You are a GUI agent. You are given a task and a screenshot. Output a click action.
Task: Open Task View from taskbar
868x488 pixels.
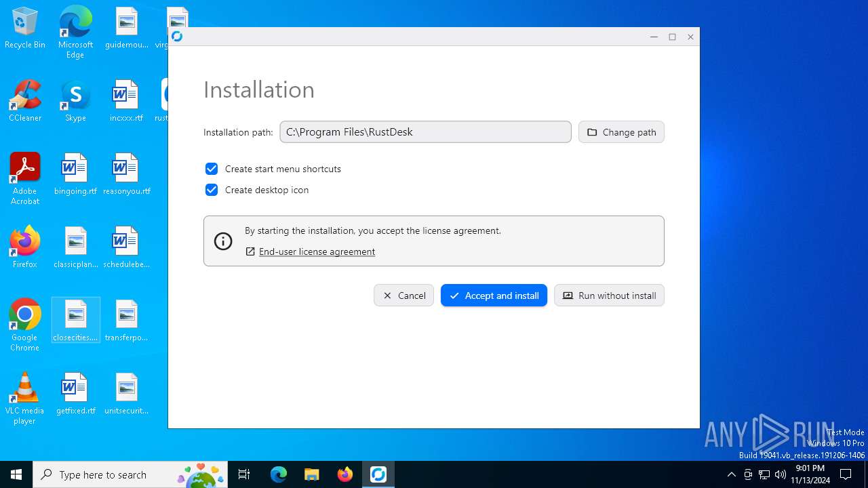click(x=244, y=474)
